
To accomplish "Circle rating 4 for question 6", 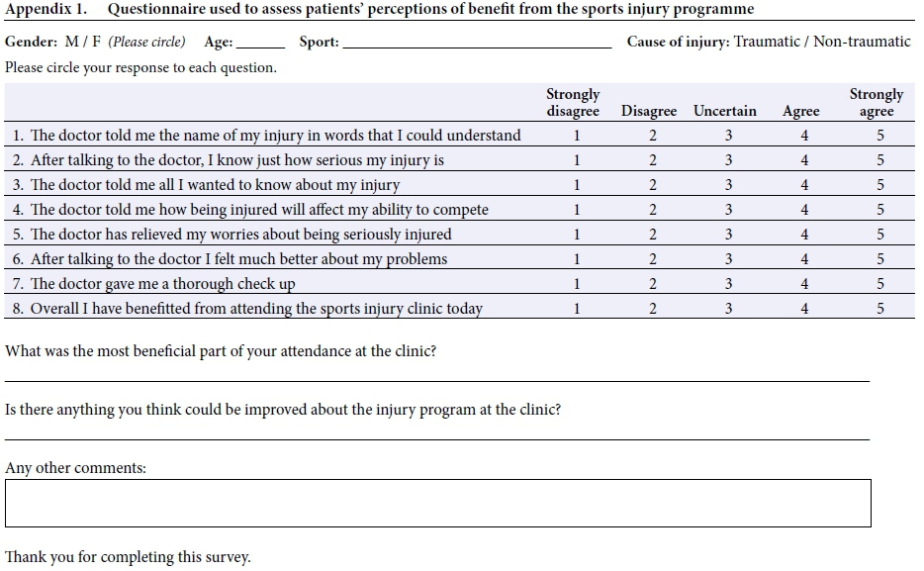I will pos(804,259).
